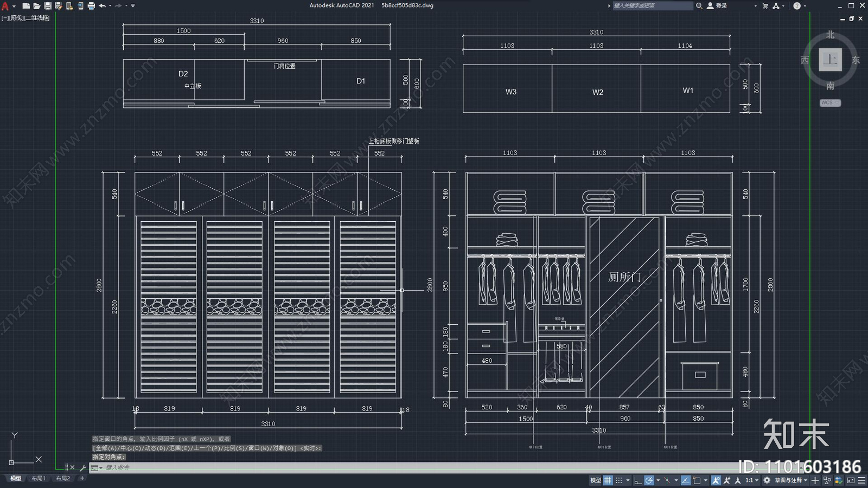Screen dimensions: 868x488
Task: Click the Save As icon
Action: pos(59,6)
